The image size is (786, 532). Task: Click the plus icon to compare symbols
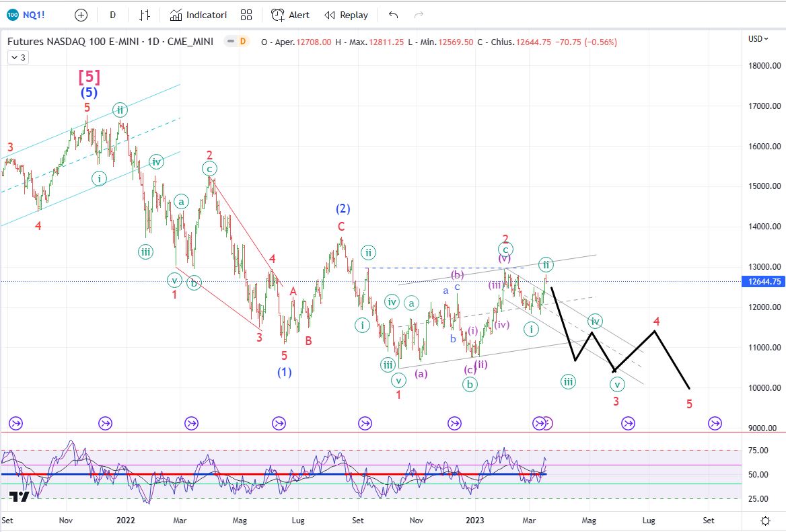[x=81, y=15]
